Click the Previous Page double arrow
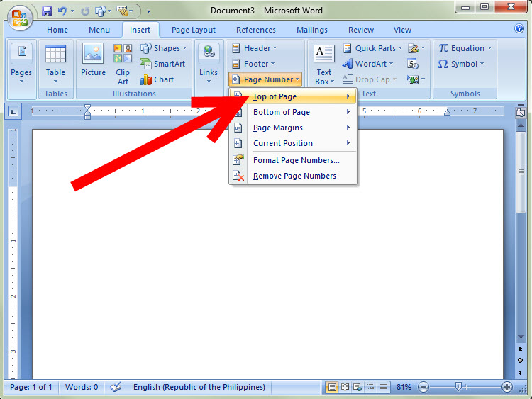This screenshot has width=532, height=399. [520, 349]
